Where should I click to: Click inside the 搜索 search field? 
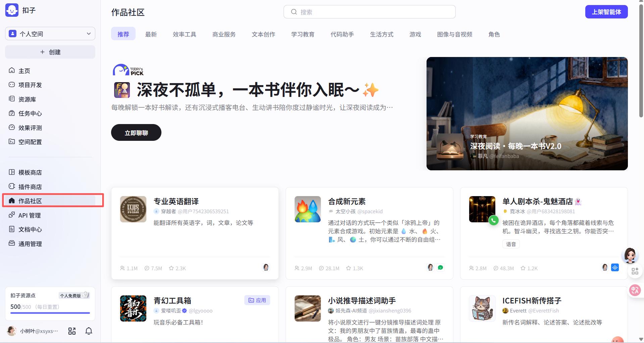pos(369,11)
